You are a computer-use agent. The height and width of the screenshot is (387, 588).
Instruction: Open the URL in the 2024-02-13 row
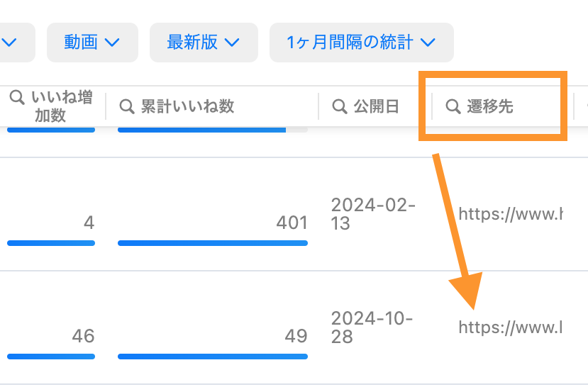[510, 213]
